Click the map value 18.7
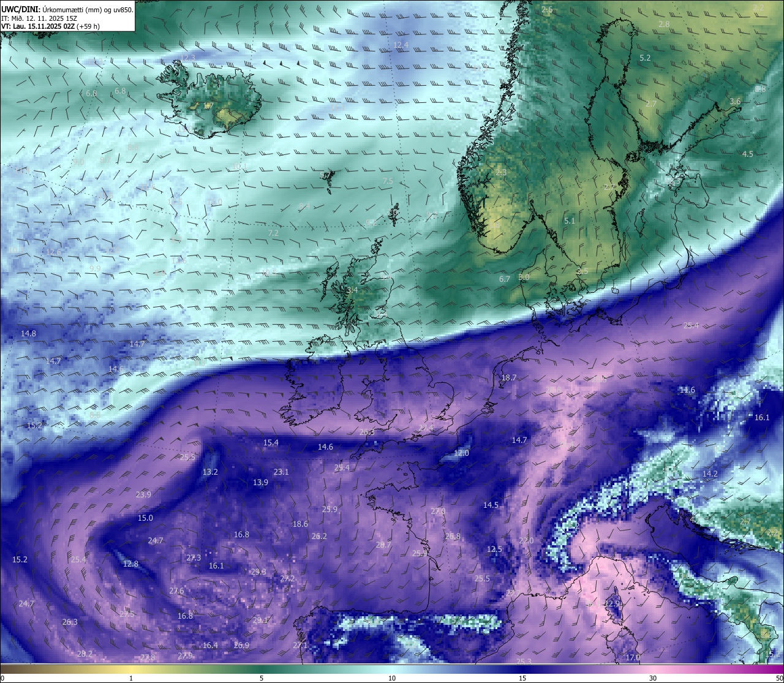The height and width of the screenshot is (683, 784). (x=509, y=377)
